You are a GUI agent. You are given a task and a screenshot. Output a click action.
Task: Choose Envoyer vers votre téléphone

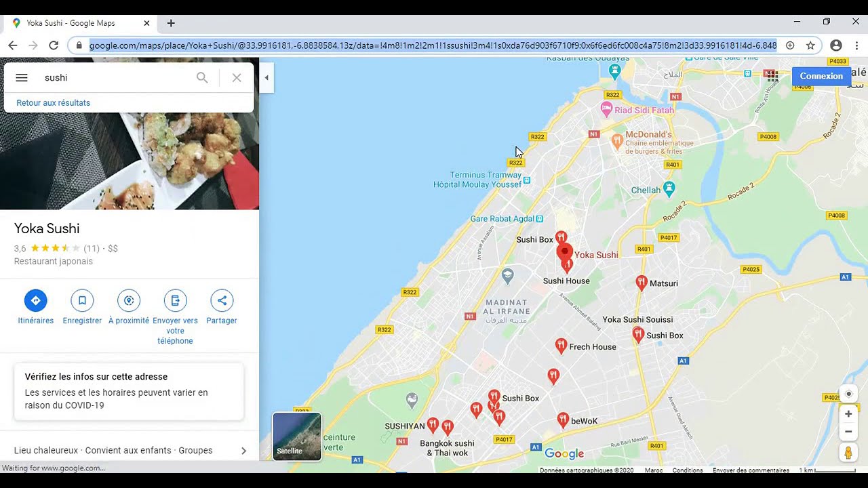(175, 317)
